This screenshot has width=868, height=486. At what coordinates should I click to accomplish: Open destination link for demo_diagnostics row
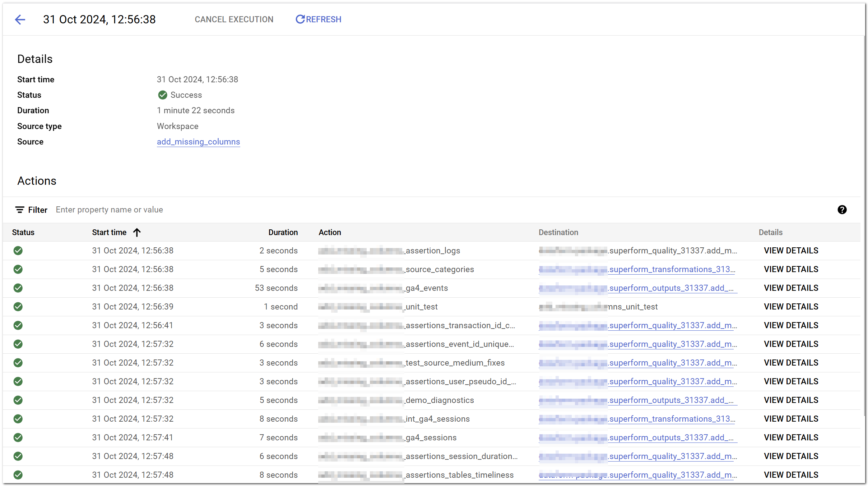(637, 400)
